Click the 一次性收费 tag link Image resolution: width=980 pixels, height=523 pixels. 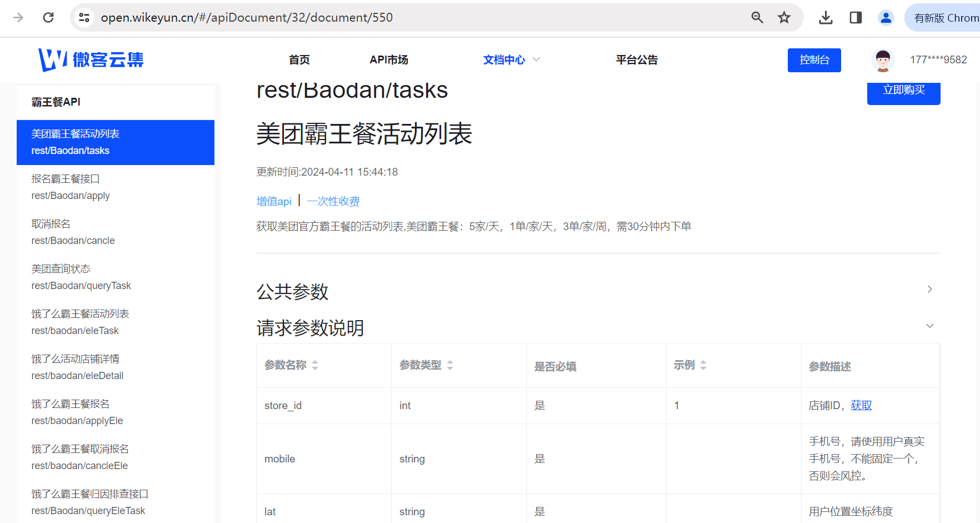pyautogui.click(x=333, y=201)
